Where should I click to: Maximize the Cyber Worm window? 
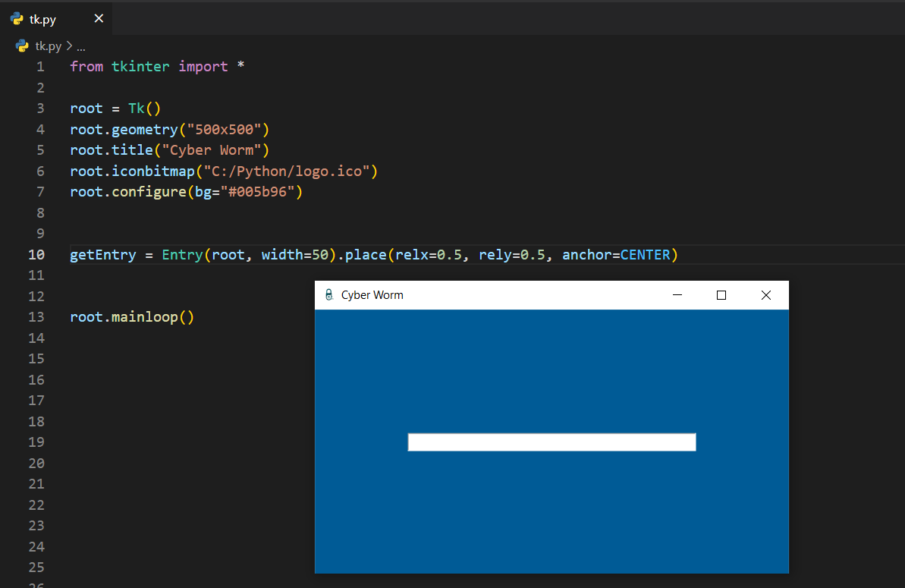(721, 295)
